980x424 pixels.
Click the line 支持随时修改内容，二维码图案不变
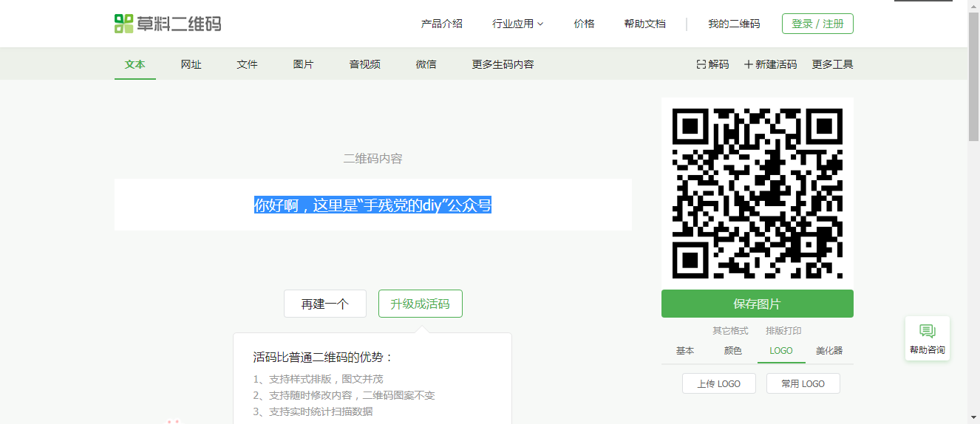344,395
